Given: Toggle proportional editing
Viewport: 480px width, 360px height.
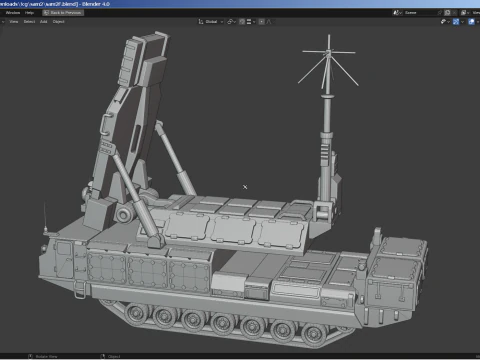Looking at the screenshot, I should [x=262, y=22].
